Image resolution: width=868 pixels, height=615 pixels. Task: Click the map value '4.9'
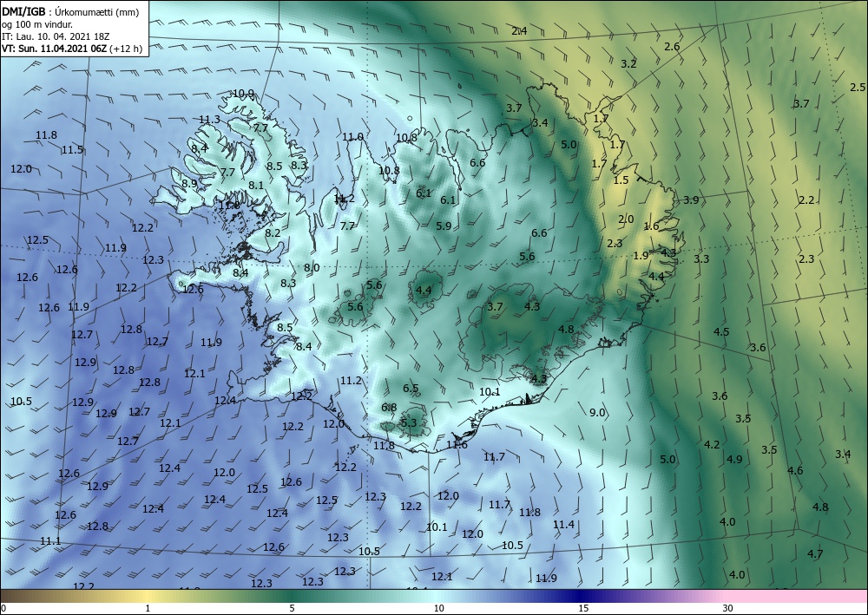pyautogui.click(x=734, y=459)
